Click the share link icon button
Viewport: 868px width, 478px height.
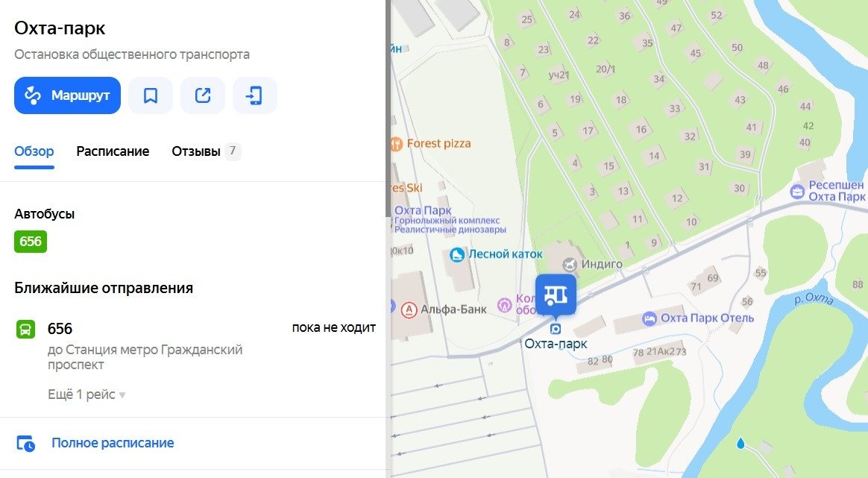[x=203, y=95]
